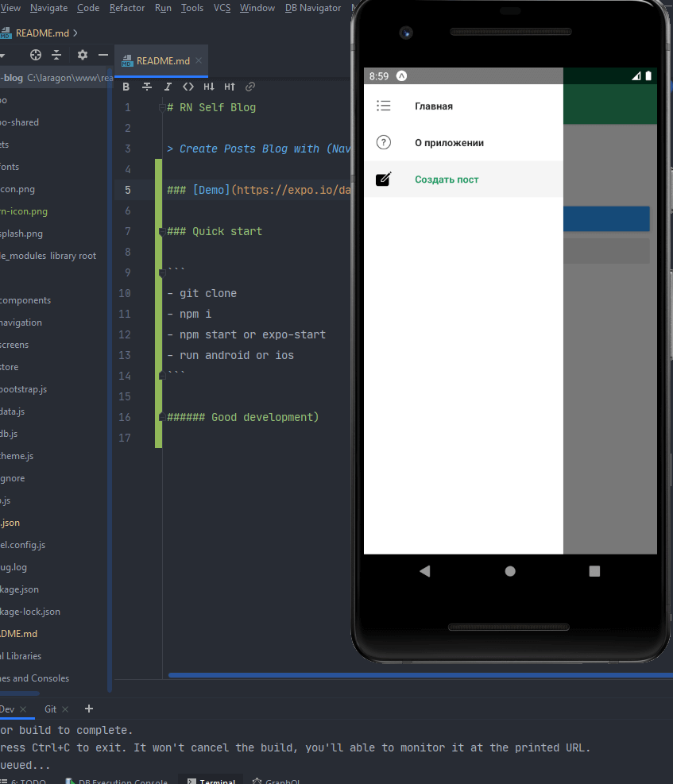Open the VCS menu

tap(222, 8)
